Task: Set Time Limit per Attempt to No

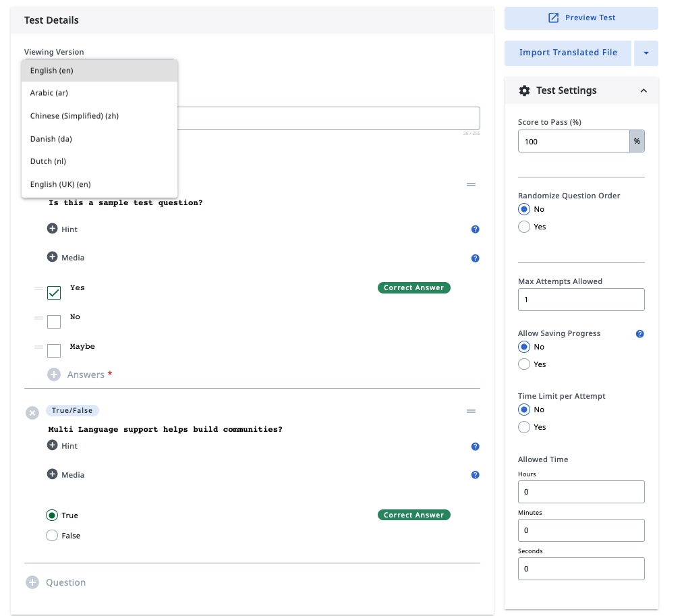Action: (x=524, y=410)
